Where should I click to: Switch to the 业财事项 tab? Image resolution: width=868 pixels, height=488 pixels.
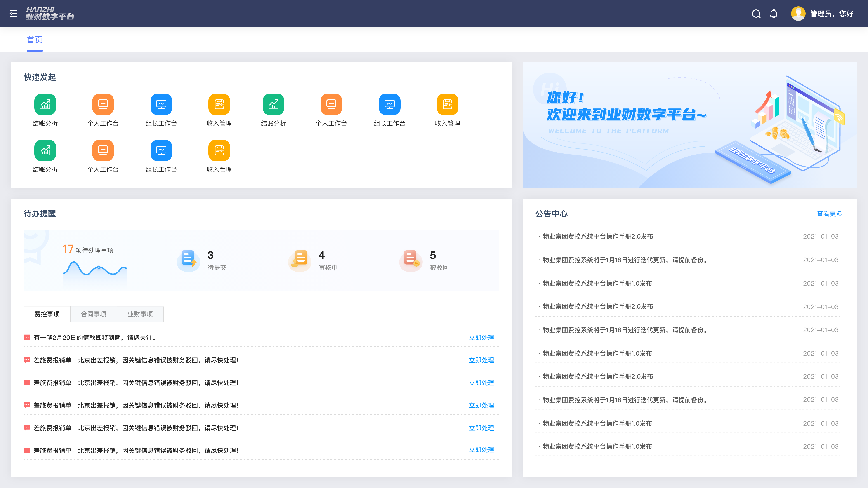click(140, 314)
